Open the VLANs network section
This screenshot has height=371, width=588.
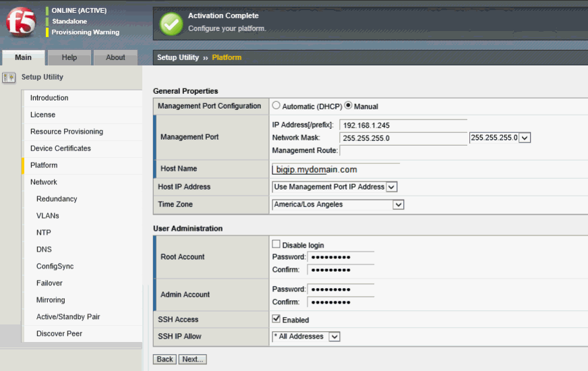coord(48,216)
